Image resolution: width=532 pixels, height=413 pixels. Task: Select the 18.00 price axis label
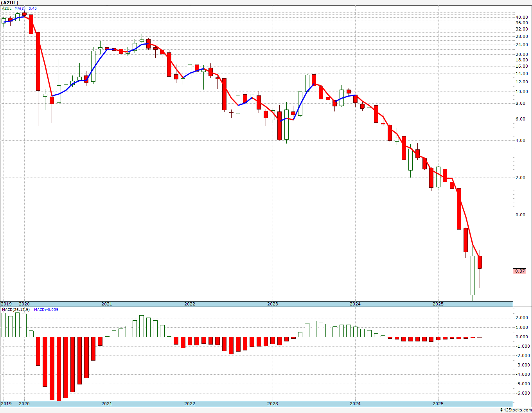click(x=521, y=60)
